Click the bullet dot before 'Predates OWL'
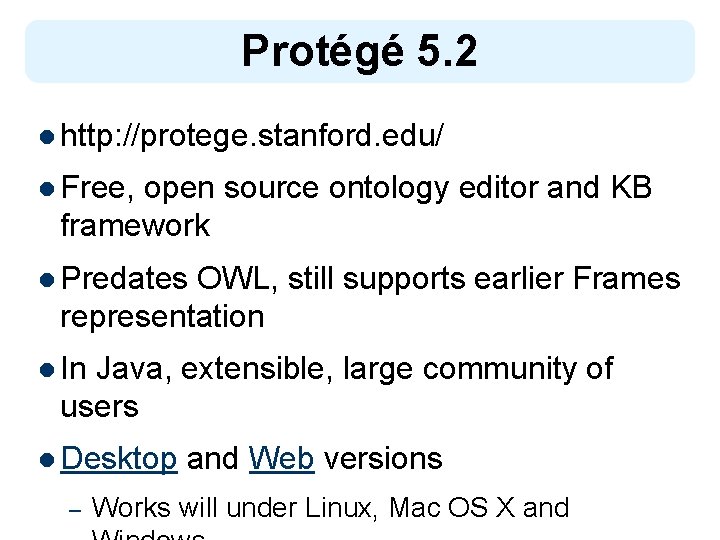Image resolution: width=720 pixels, height=540 pixels. coord(47,280)
